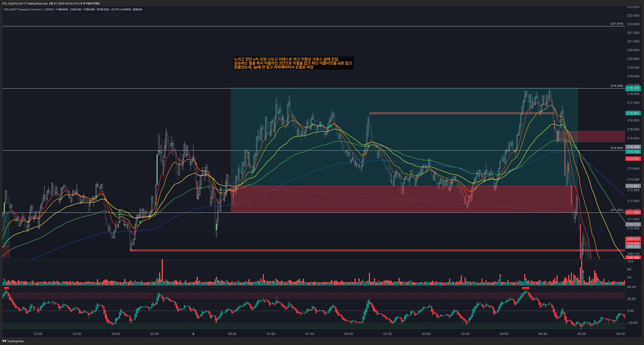Click the (214.805) horizontal line label
This screenshot has width=644, height=345.
617,148
